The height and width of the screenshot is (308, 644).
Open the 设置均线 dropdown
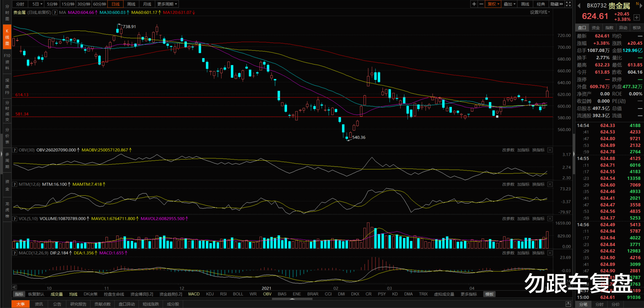click(540, 12)
